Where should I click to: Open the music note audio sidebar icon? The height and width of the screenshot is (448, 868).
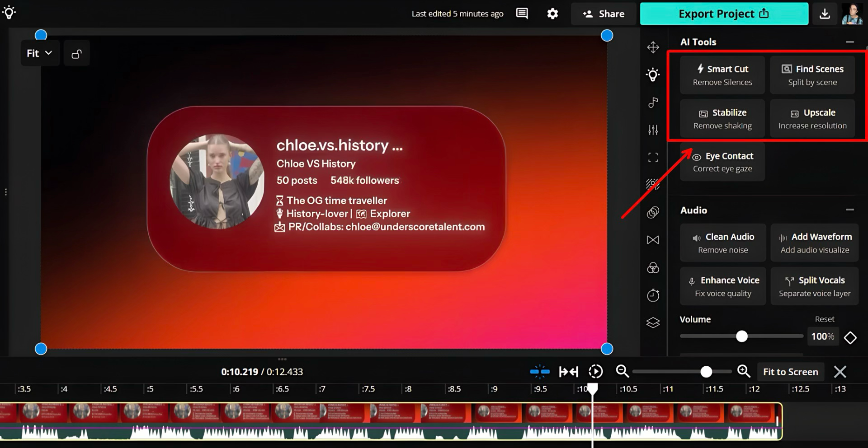653,103
